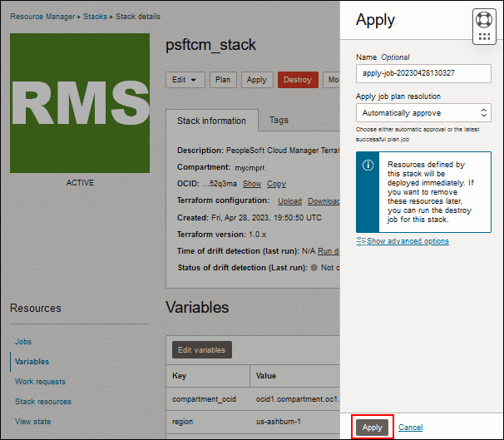The image size is (504, 440).
Task: Click the More actions button
Action: [331, 80]
